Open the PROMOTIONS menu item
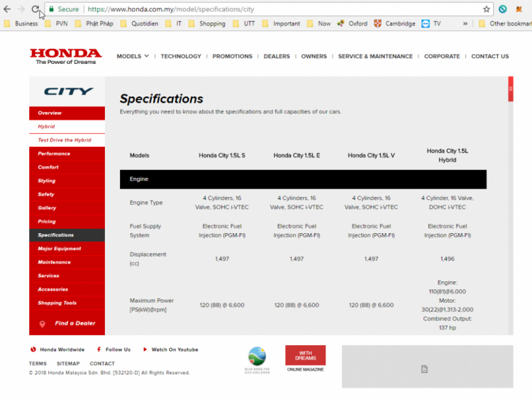This screenshot has height=399, width=532. coord(233,56)
